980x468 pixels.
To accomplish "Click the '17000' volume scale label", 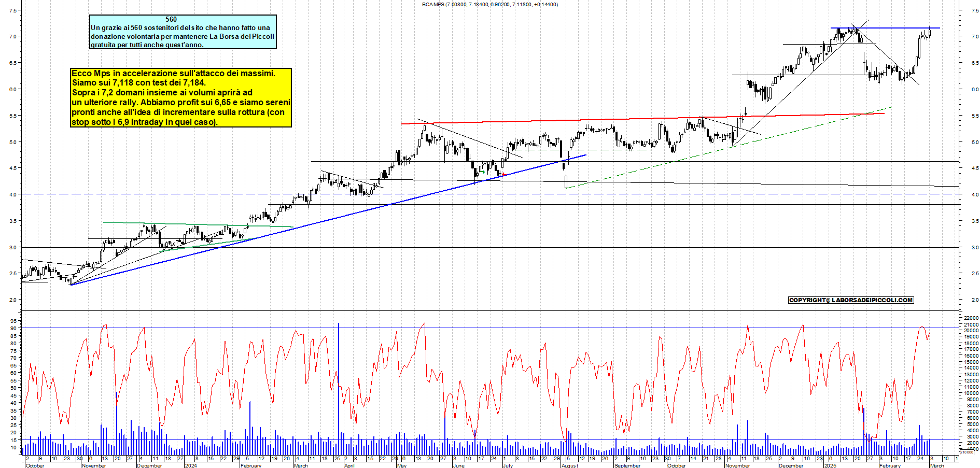I will 971,349.
